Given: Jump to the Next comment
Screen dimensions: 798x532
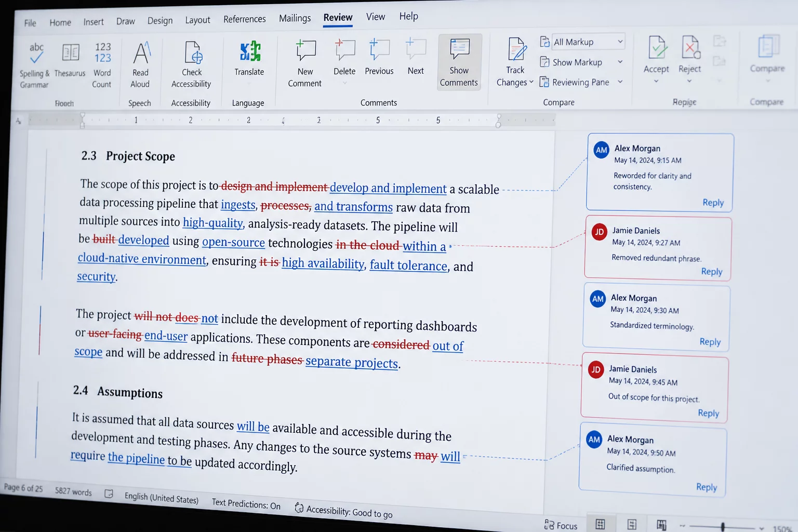Looking at the screenshot, I should (x=416, y=57).
